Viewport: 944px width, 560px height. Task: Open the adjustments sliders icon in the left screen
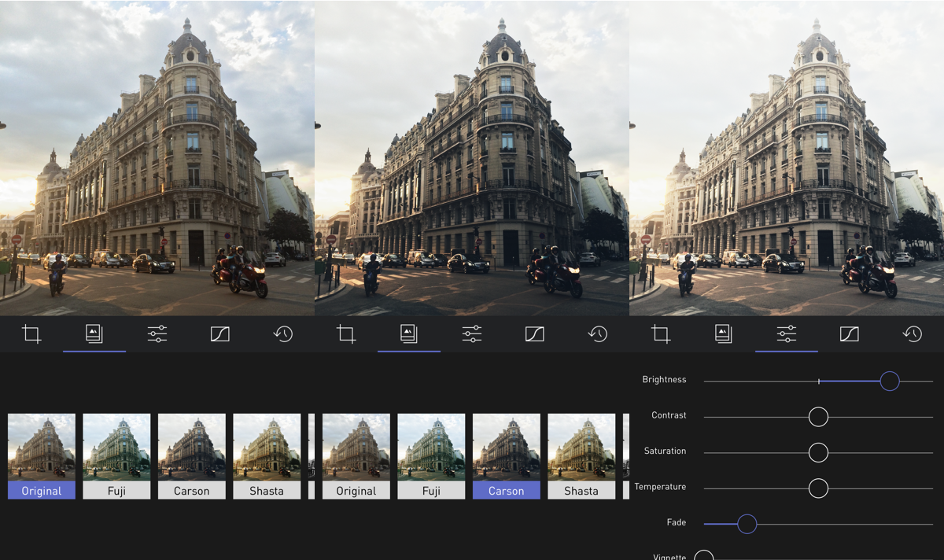coord(157,334)
